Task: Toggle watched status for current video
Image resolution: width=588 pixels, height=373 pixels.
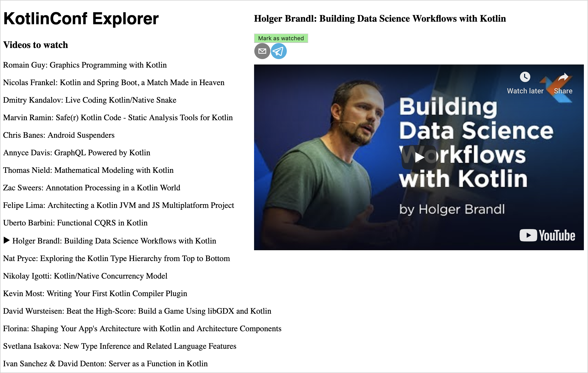Action: point(281,38)
